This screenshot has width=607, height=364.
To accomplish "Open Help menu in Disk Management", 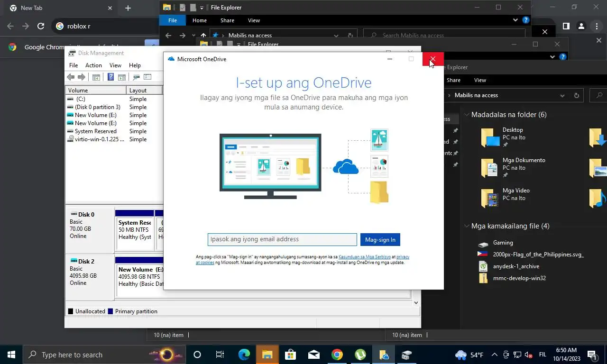I will pyautogui.click(x=135, y=65).
